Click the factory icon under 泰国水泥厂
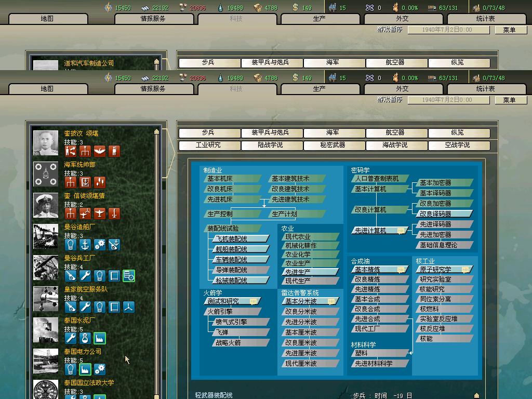 pyautogui.click(x=100, y=338)
